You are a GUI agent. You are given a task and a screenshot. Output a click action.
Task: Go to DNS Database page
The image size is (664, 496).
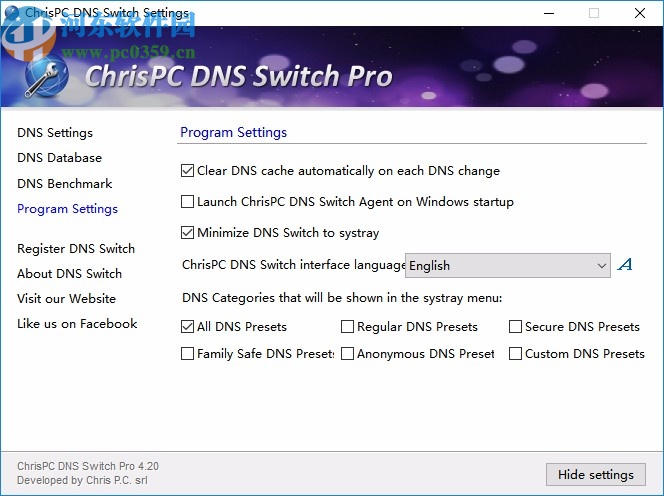tap(59, 158)
